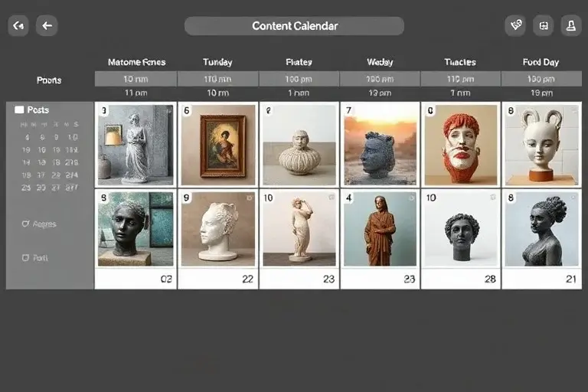Click the icon beside the third sidebar item
This screenshot has width=588, height=392.
25,224
